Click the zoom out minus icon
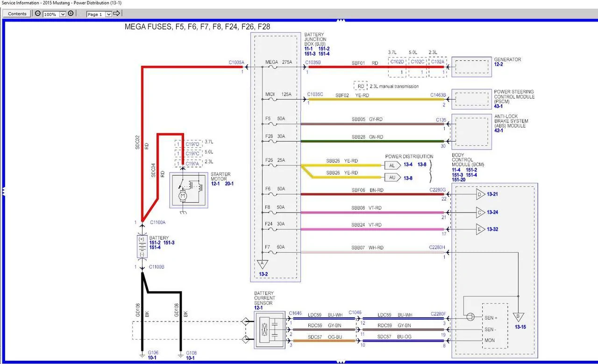The image size is (598, 364). point(38,13)
